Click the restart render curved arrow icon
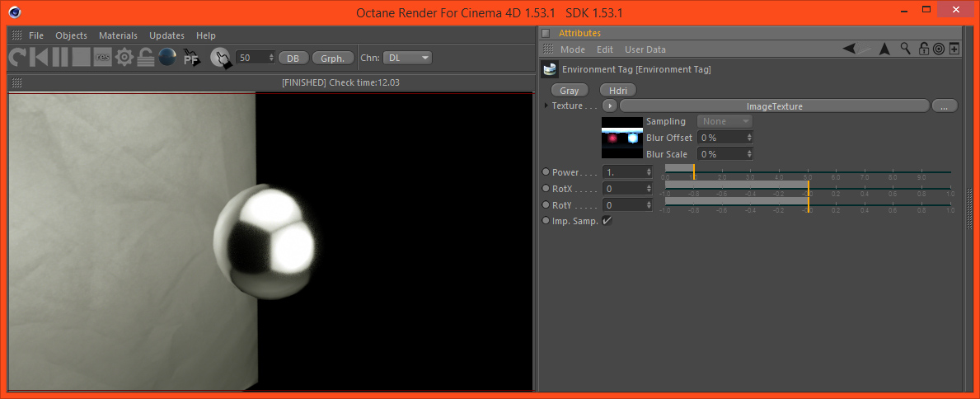The height and width of the screenshot is (399, 980). click(17, 59)
